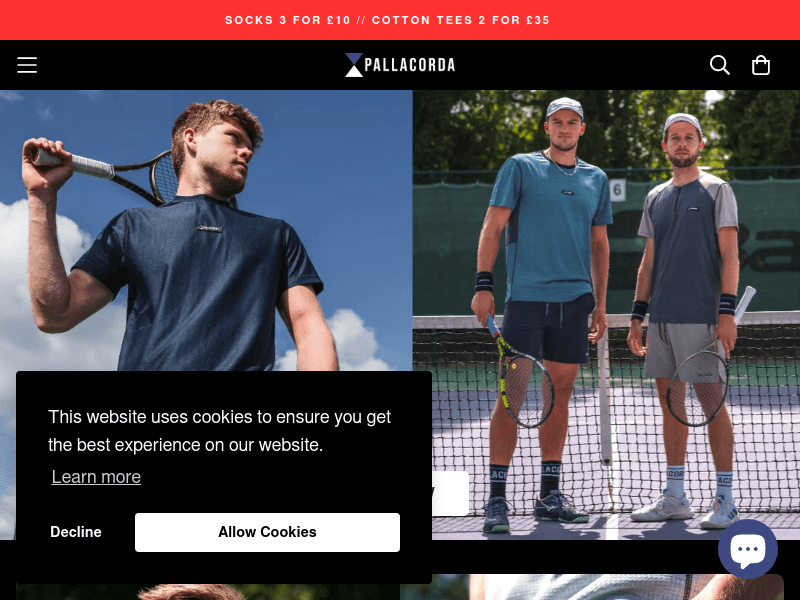Open the search magnifier icon

point(719,65)
